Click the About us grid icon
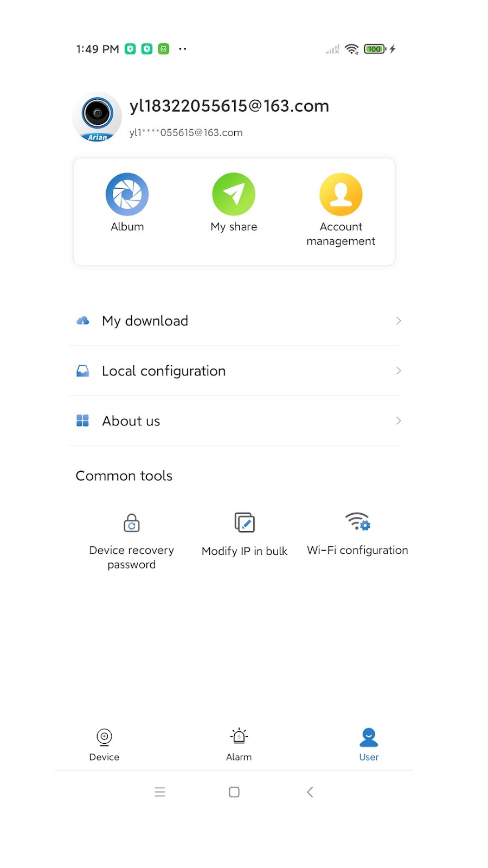The image size is (488, 868). tap(82, 421)
